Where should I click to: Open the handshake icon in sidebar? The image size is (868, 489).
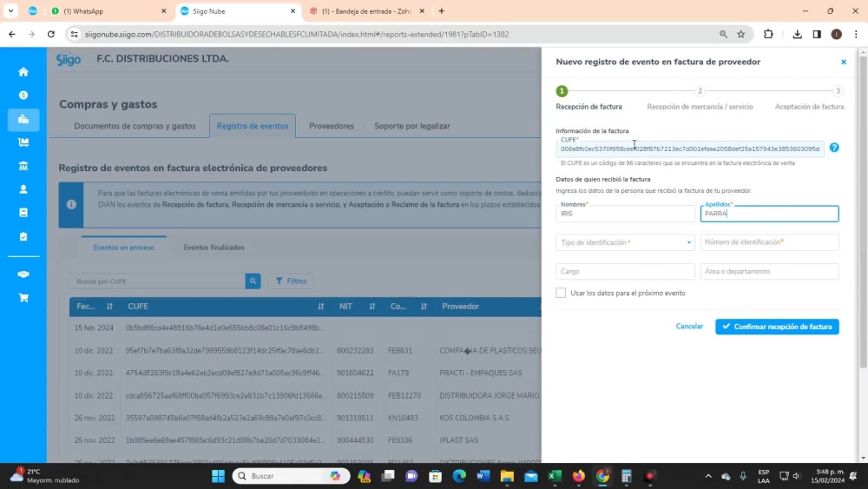click(x=23, y=274)
